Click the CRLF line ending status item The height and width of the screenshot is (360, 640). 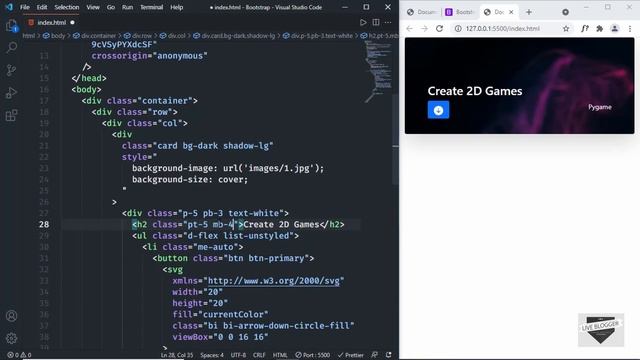pyautogui.click(x=259, y=355)
